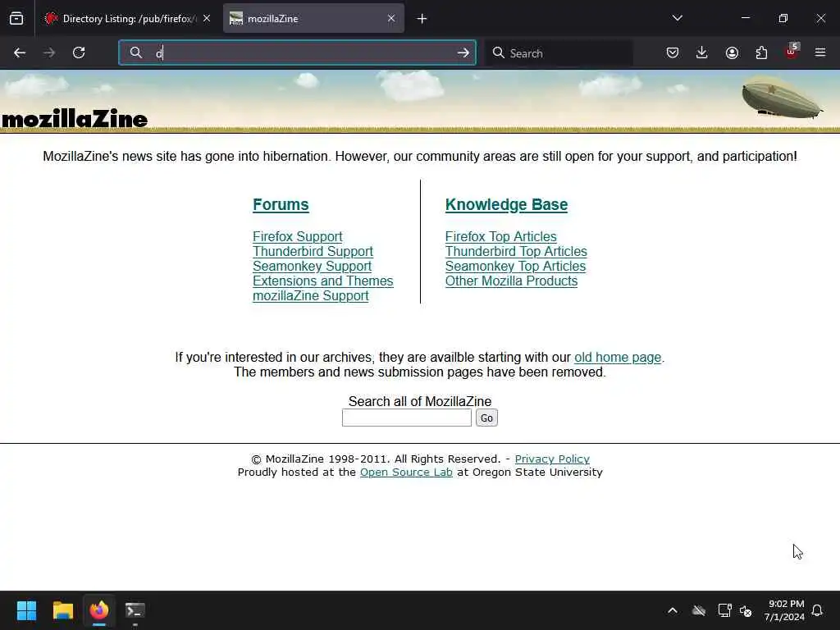Close the Directory Listing tab
This screenshot has height=630, width=840.
point(207,19)
